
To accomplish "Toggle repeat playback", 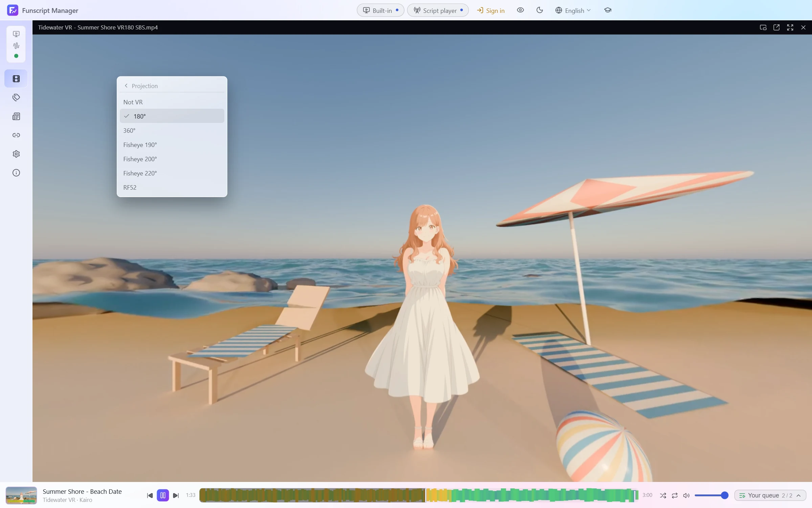I will pyautogui.click(x=675, y=495).
